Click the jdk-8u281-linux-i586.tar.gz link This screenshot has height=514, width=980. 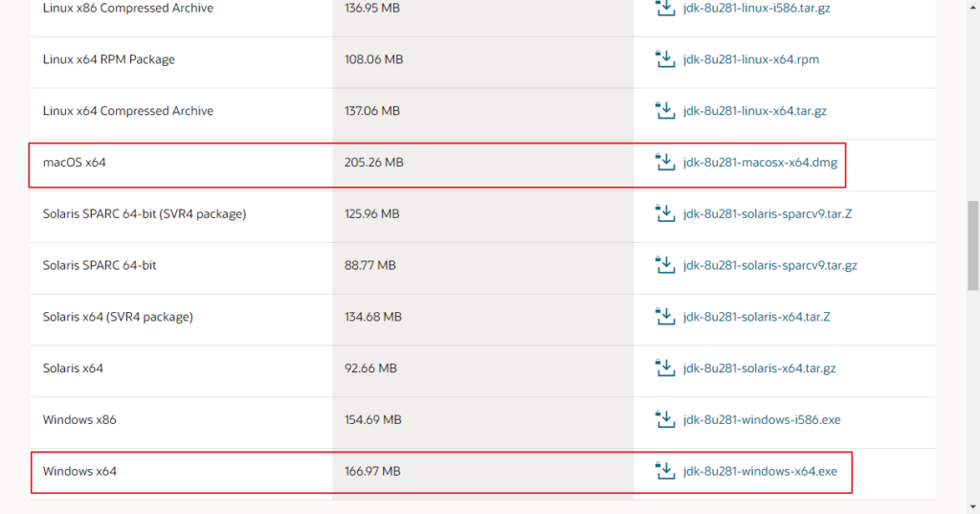[757, 8]
